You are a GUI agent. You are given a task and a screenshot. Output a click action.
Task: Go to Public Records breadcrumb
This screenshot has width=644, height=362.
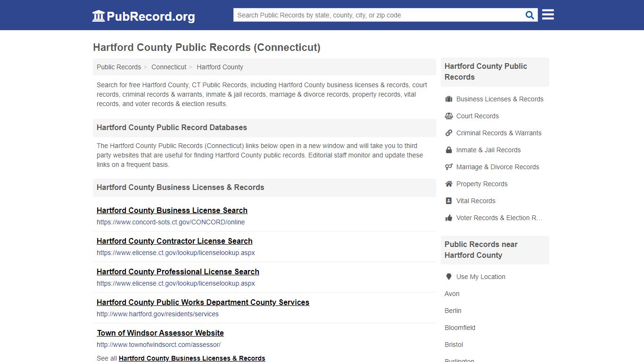pos(119,67)
